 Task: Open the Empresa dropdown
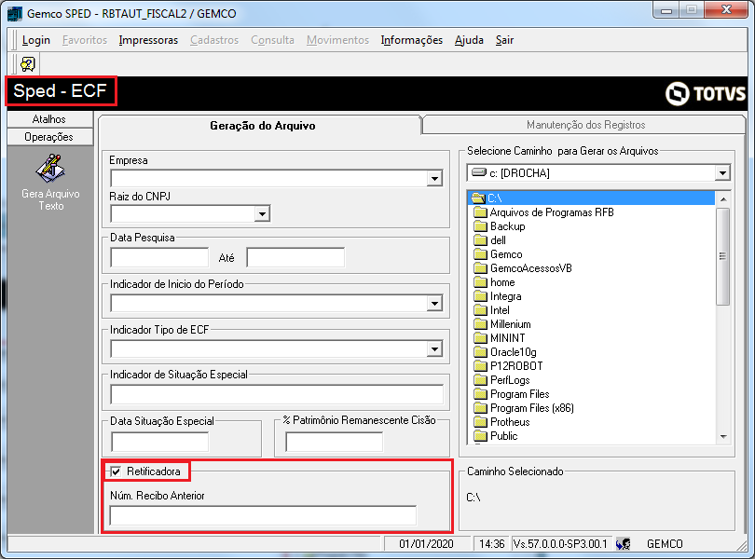pyautogui.click(x=434, y=179)
